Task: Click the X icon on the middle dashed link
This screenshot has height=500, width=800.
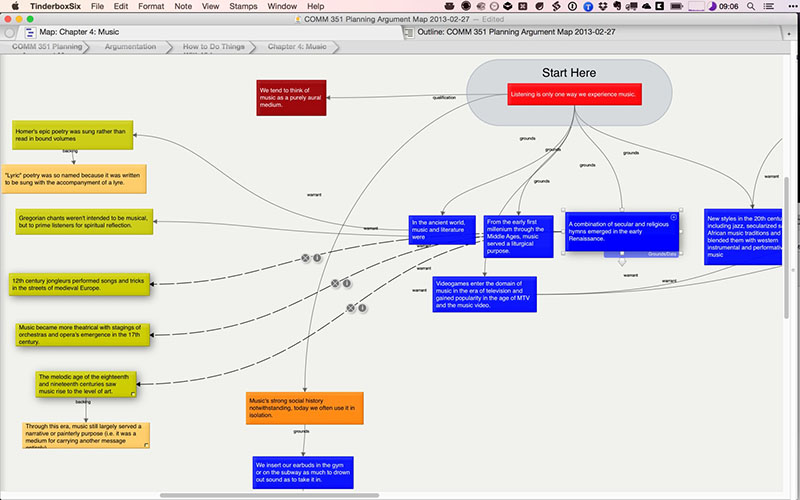Action: pos(335,283)
